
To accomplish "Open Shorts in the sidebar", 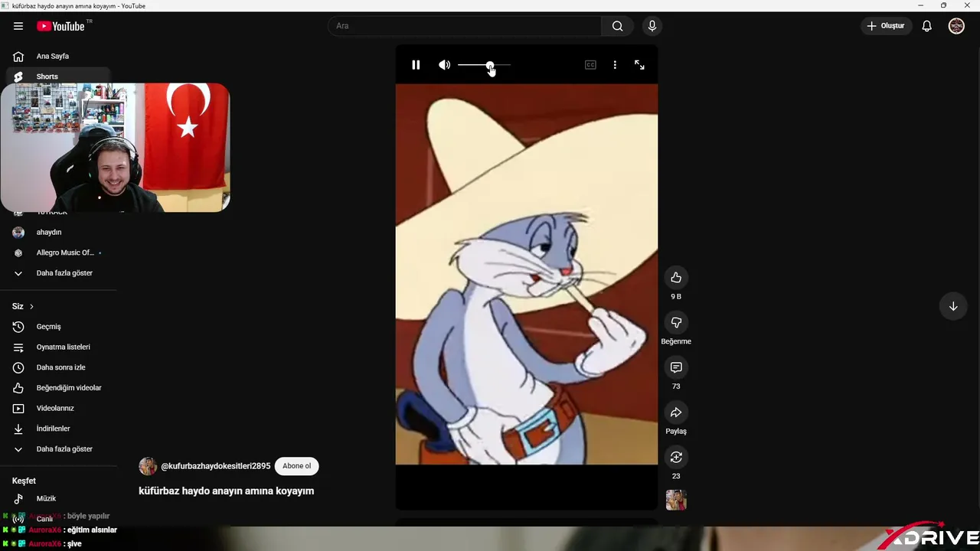I will pos(58,77).
